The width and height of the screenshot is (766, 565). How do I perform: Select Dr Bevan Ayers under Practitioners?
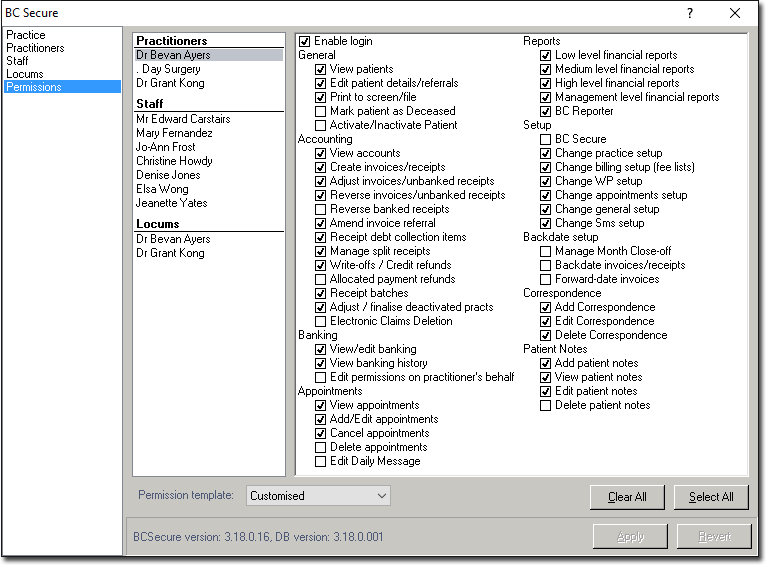tap(209, 55)
